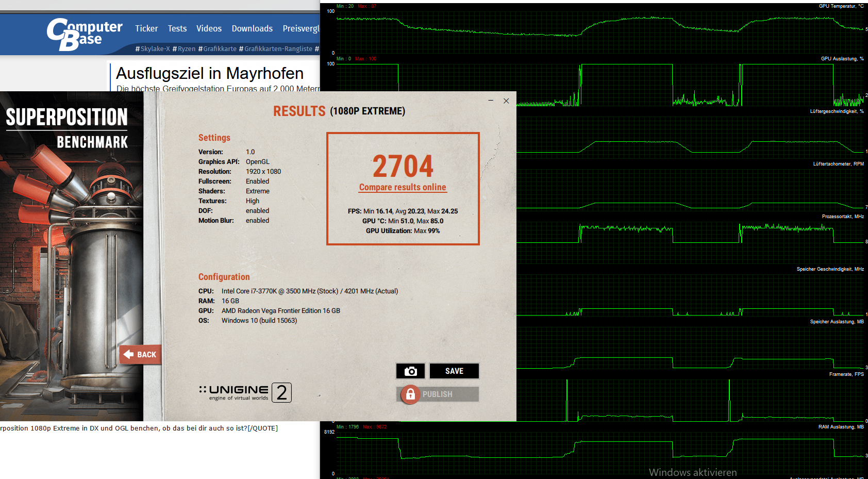Follow the #Skylake-X hashtag link
This screenshot has width=868, height=479.
pos(153,49)
